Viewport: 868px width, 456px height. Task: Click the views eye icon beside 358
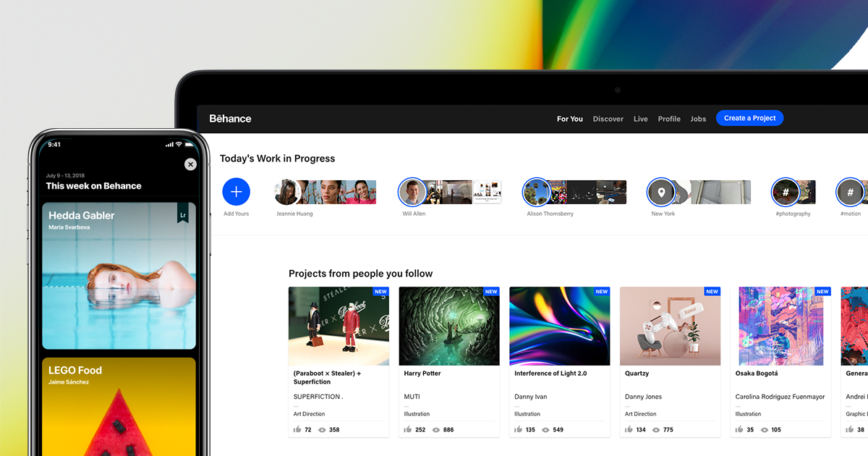(x=322, y=430)
